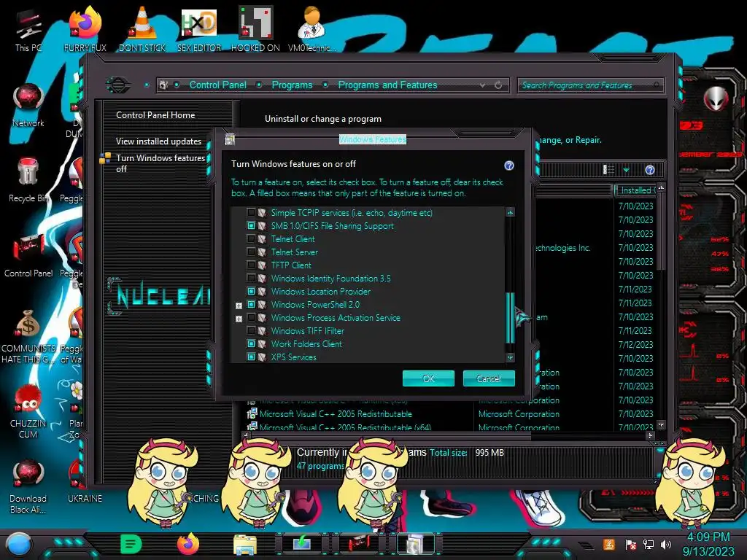This screenshot has height=560, width=747.
Task: Click the Programs breadcrumb
Action: (x=292, y=85)
